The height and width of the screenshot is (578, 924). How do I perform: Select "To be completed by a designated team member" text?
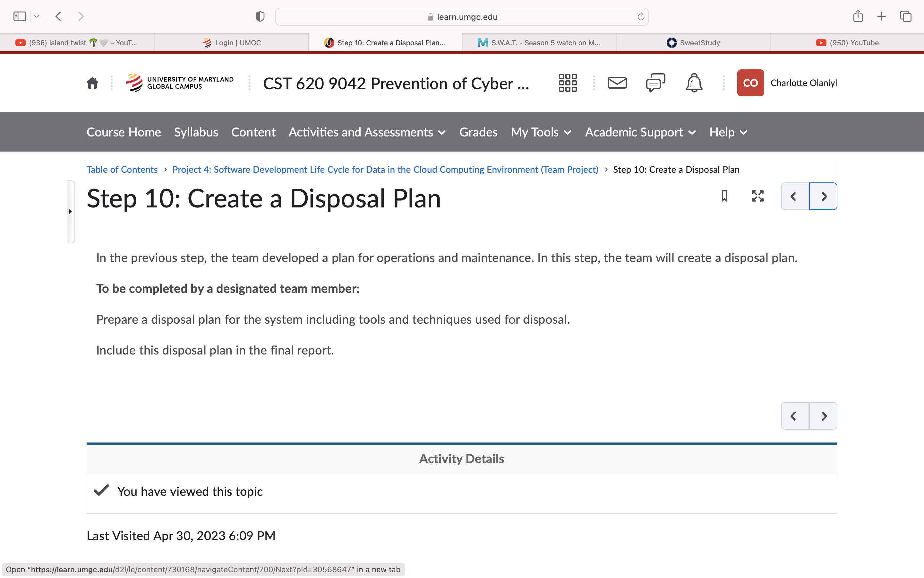tap(227, 289)
